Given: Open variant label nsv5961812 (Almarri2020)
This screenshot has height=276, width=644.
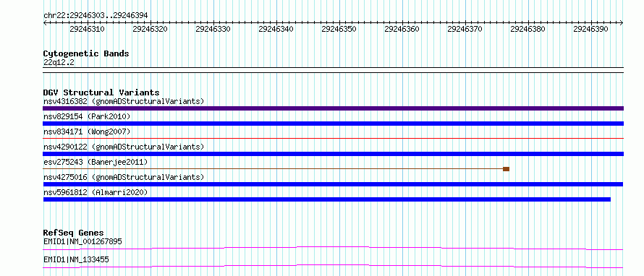Looking at the screenshot, I should click(x=96, y=192).
